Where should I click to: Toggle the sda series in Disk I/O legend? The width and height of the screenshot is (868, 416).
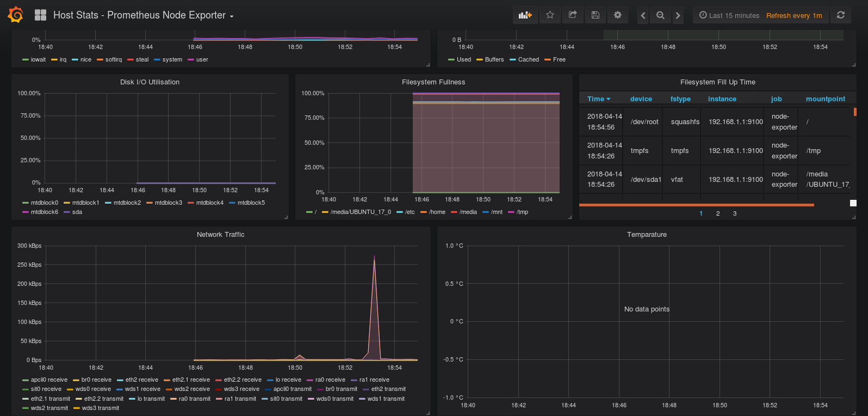[77, 212]
